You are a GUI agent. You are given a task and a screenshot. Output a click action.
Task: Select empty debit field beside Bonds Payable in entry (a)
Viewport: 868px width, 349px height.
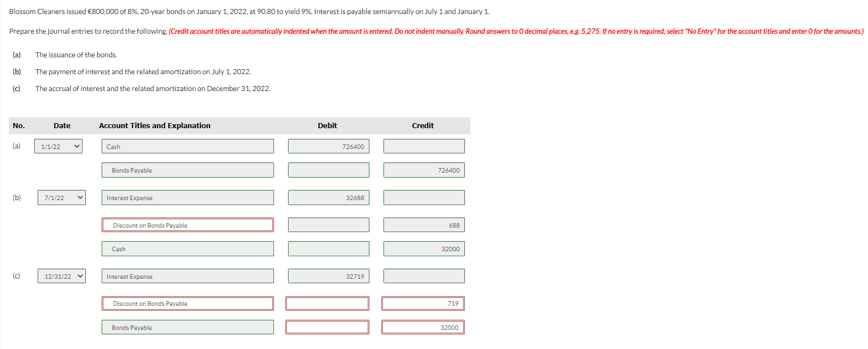tap(329, 170)
